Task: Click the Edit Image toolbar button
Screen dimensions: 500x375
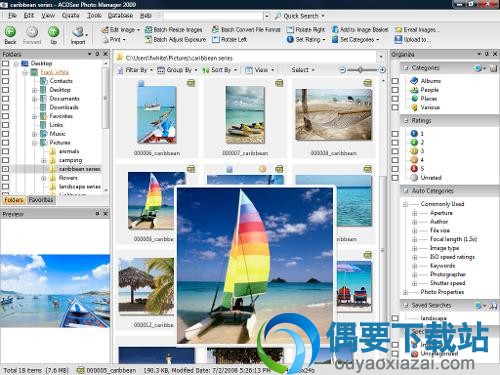Action: pyautogui.click(x=120, y=30)
